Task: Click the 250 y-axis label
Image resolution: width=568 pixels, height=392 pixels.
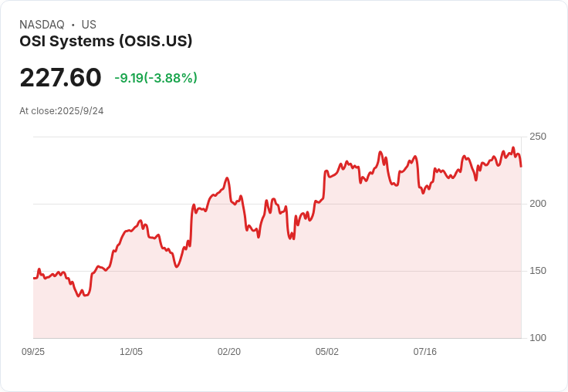Action: click(x=538, y=137)
